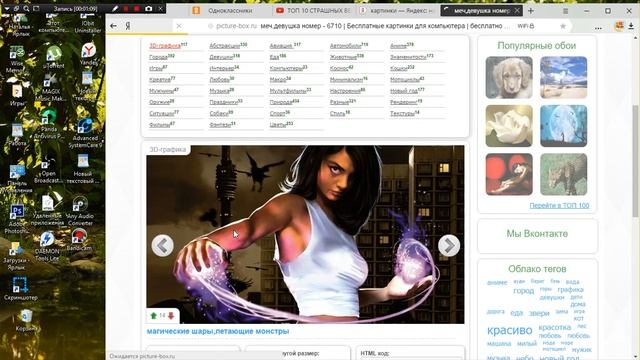The height and width of the screenshot is (360, 640).
Task: Open Panda Antivirus desktop shortcut
Action: click(49, 124)
